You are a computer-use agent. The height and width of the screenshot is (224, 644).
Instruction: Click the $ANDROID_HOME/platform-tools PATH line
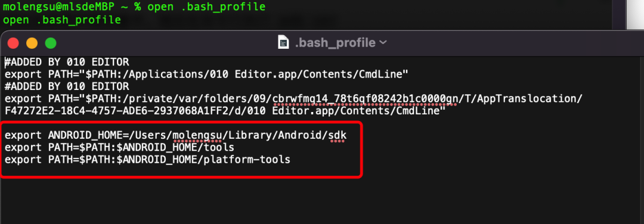pos(147,159)
